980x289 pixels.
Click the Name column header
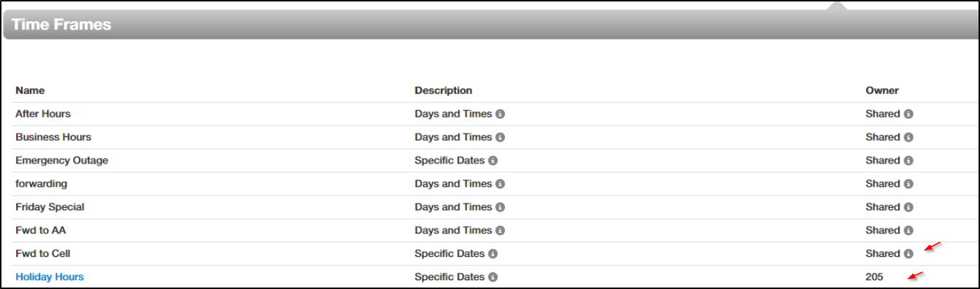[x=30, y=90]
